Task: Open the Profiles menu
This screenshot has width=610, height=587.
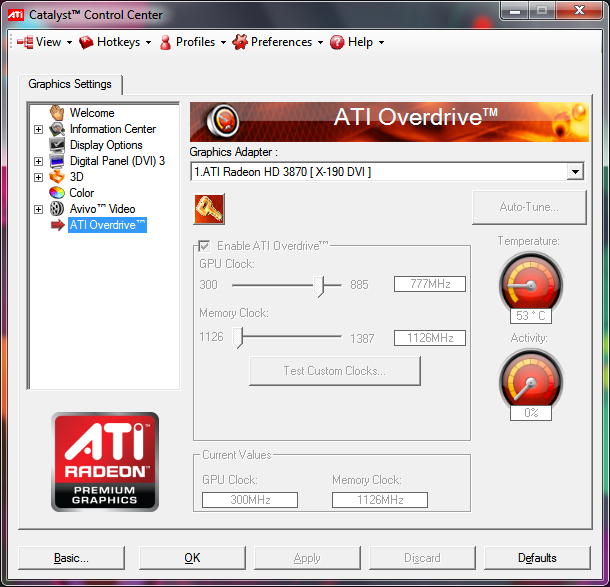Action: (x=193, y=42)
